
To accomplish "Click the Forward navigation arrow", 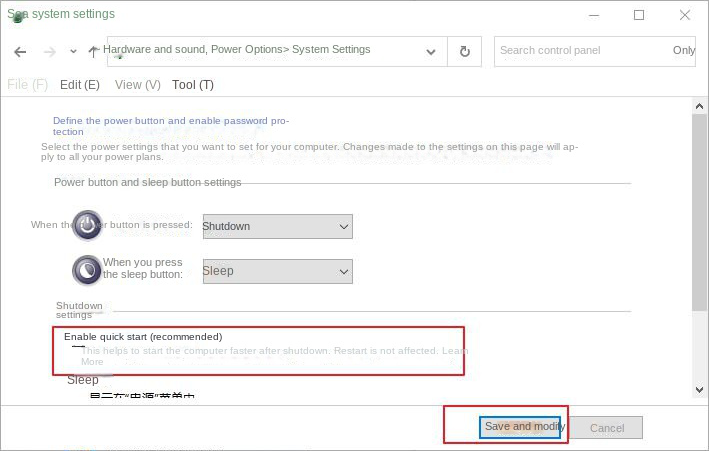I will (x=49, y=52).
